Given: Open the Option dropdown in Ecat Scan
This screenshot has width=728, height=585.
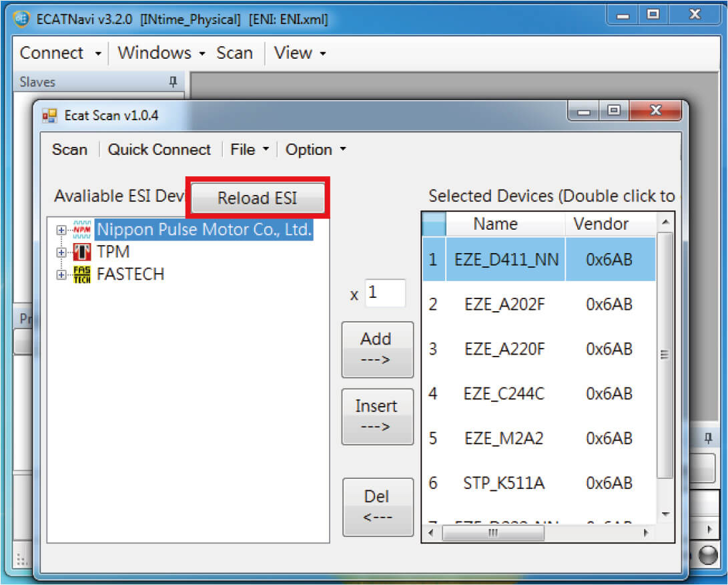Looking at the screenshot, I should 316,150.
